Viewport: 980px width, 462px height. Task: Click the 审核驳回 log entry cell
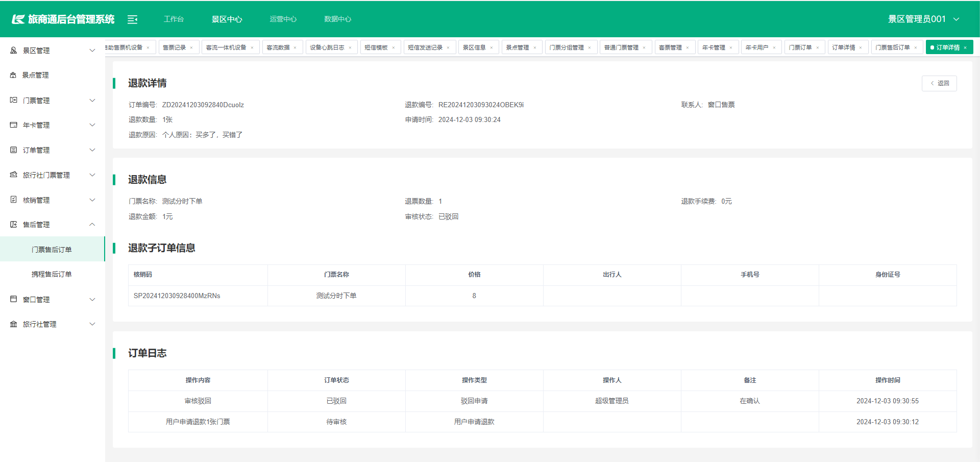coord(198,401)
